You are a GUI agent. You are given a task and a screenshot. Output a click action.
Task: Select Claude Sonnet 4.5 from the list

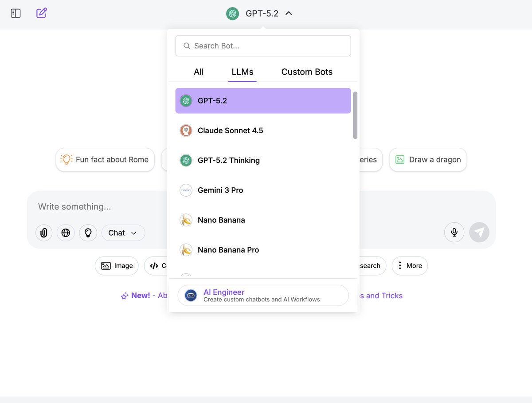click(263, 130)
